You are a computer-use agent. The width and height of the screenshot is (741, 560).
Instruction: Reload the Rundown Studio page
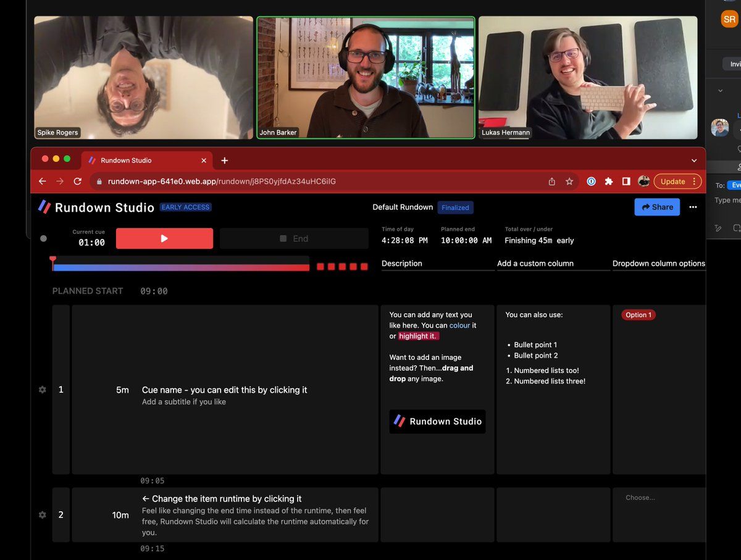(78, 182)
